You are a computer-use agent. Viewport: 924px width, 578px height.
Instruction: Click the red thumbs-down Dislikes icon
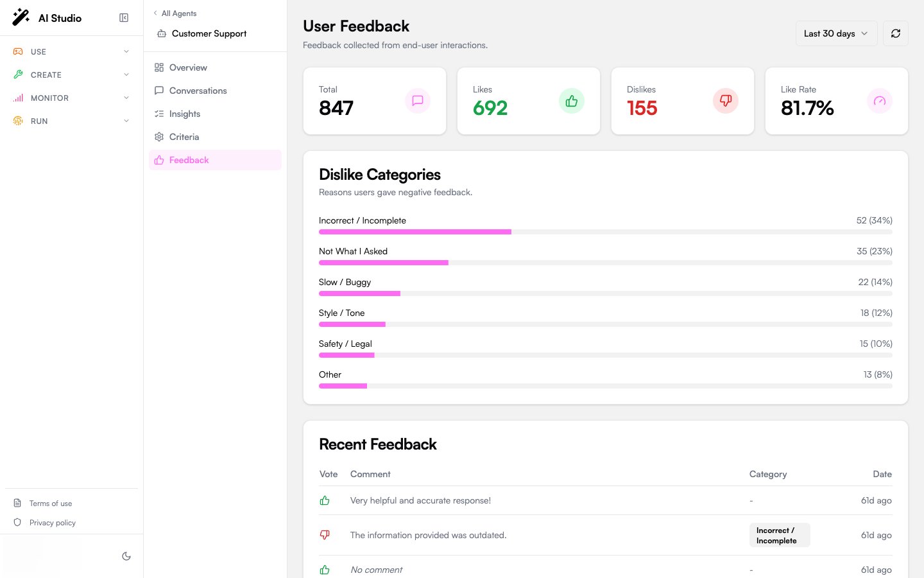[726, 101]
